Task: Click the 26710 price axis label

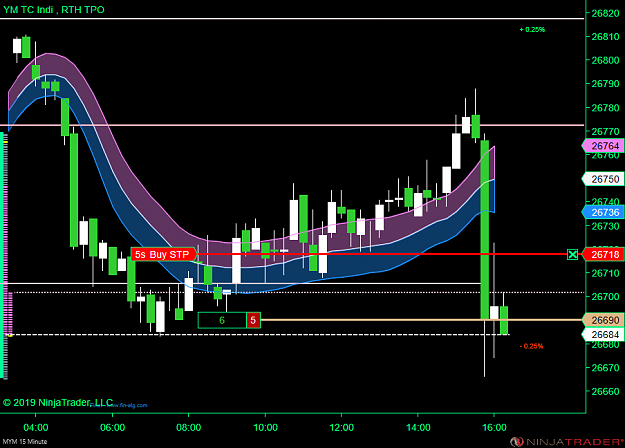Action: [605, 273]
